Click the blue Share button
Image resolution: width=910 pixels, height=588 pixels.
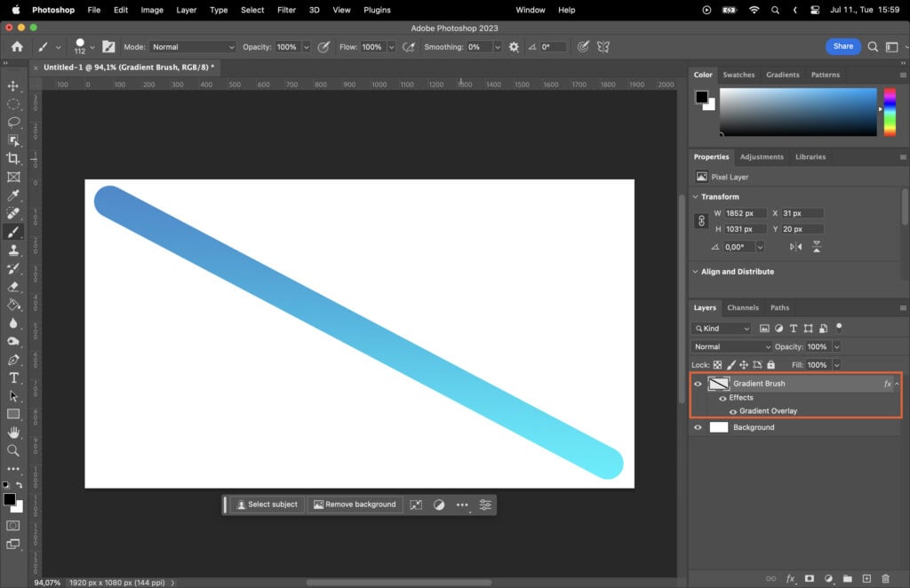pyautogui.click(x=842, y=45)
